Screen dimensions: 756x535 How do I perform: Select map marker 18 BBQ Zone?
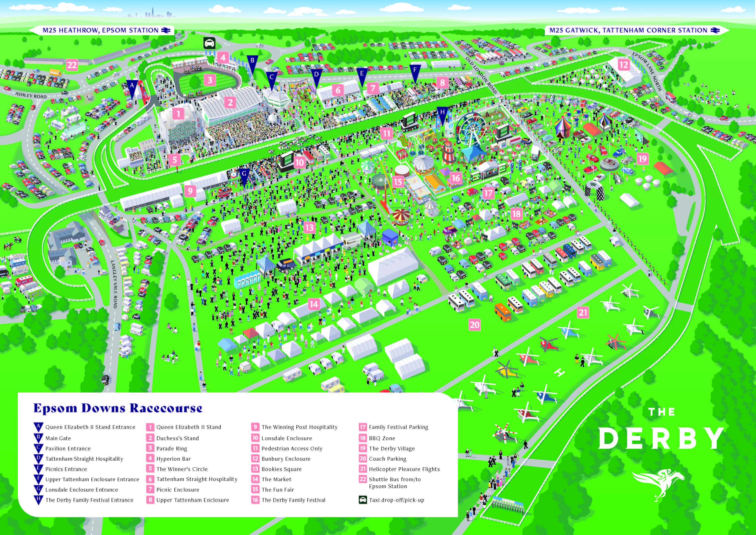tap(516, 214)
